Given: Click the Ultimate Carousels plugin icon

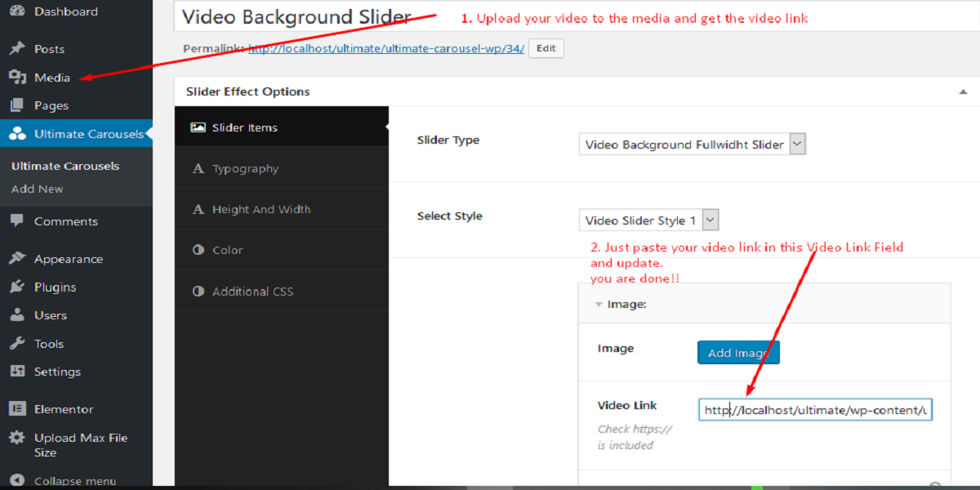Looking at the screenshot, I should pos(17,134).
